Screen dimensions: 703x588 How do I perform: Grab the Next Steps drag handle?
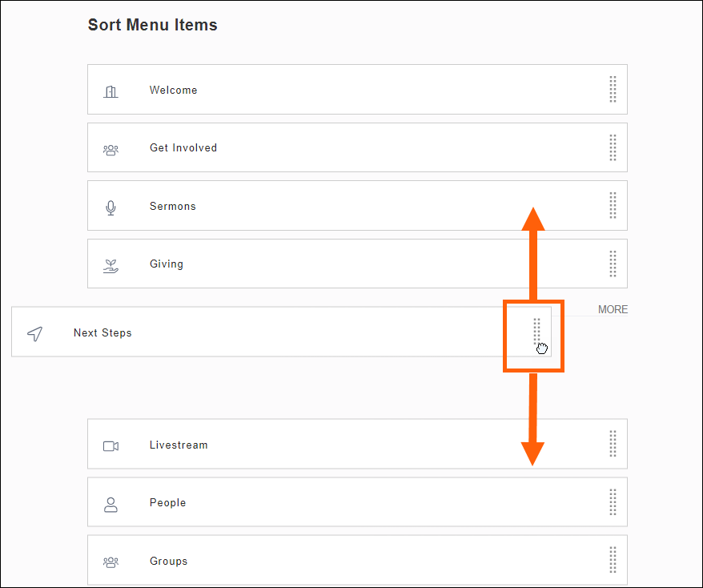point(537,331)
